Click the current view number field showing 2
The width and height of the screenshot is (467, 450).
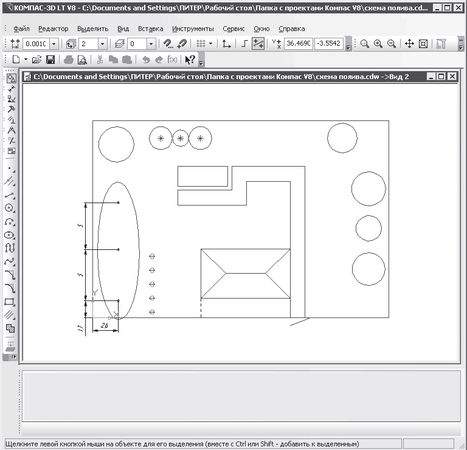(x=88, y=44)
